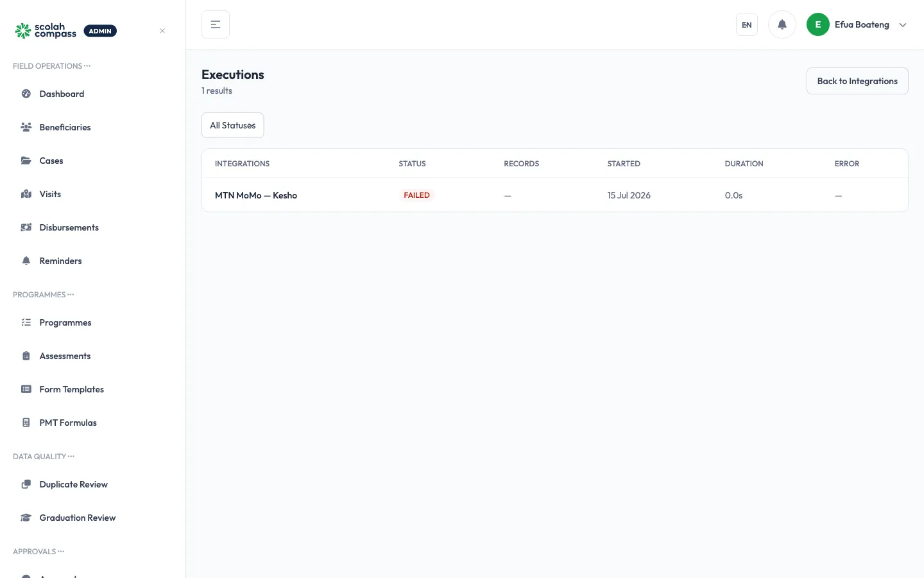This screenshot has height=578, width=924.
Task: Click the 15 Jul 2026 date cell
Action: (629, 195)
